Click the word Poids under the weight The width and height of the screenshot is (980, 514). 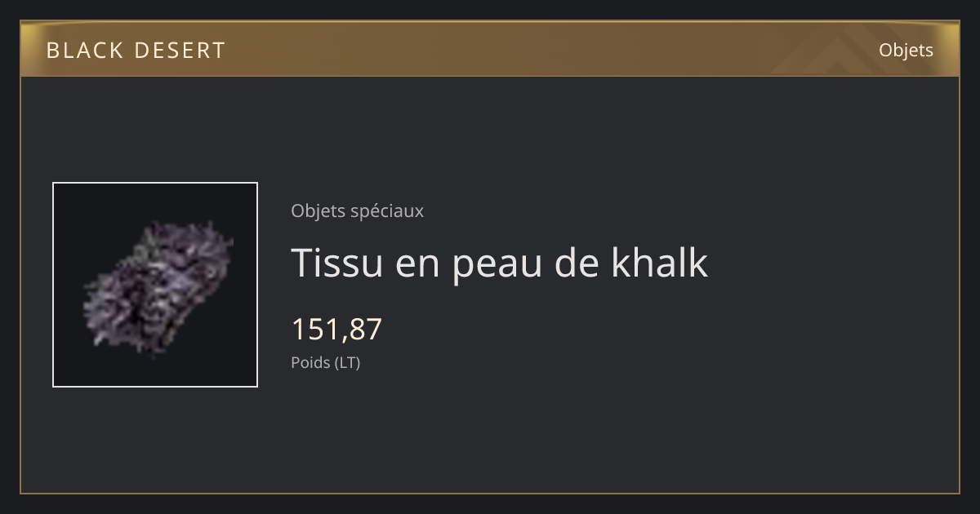pyautogui.click(x=310, y=362)
